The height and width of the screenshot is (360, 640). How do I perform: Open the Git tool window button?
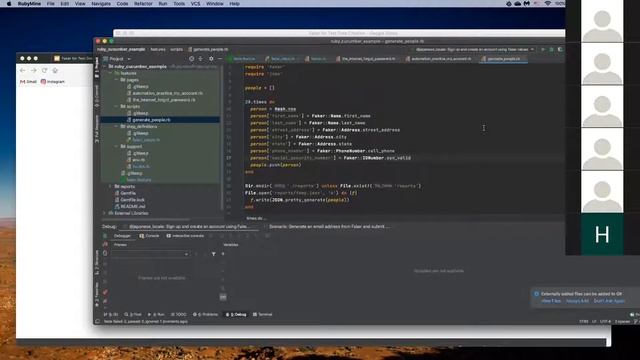coord(111,315)
